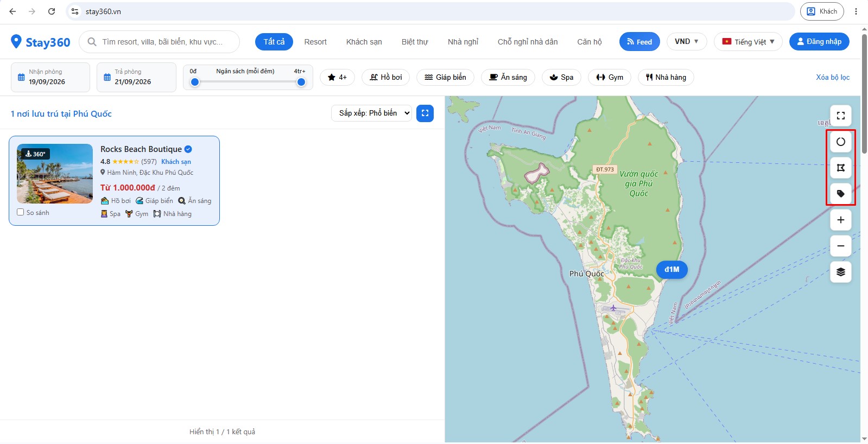Zoom out on the map
Image resolution: width=868 pixels, height=444 pixels.
841,246
